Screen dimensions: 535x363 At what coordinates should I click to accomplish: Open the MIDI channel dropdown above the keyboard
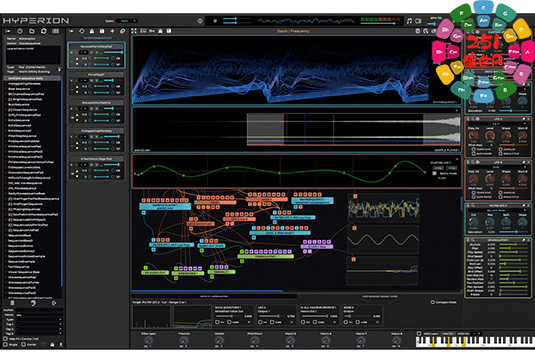[477, 333]
